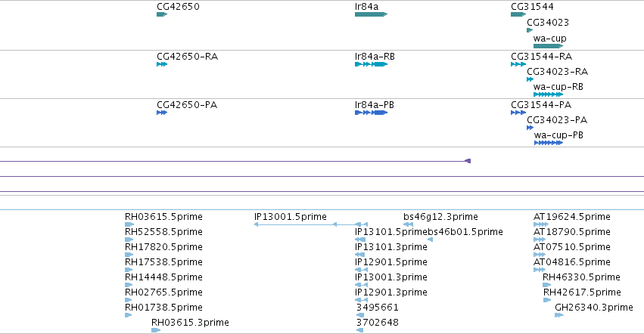This screenshot has width=644, height=334.
Task: Click EST AT04816.5prime
Action: coord(571,262)
